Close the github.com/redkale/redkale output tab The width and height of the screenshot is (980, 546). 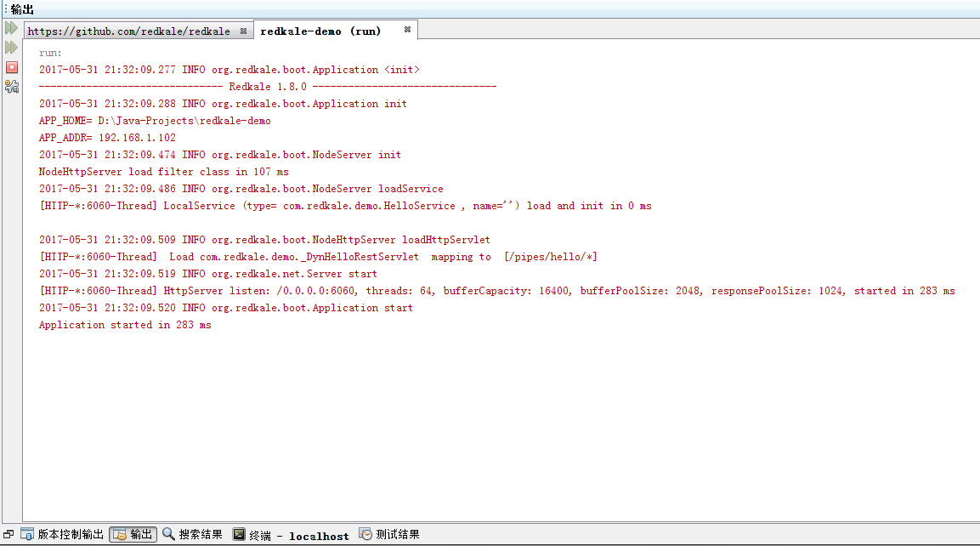tap(243, 31)
